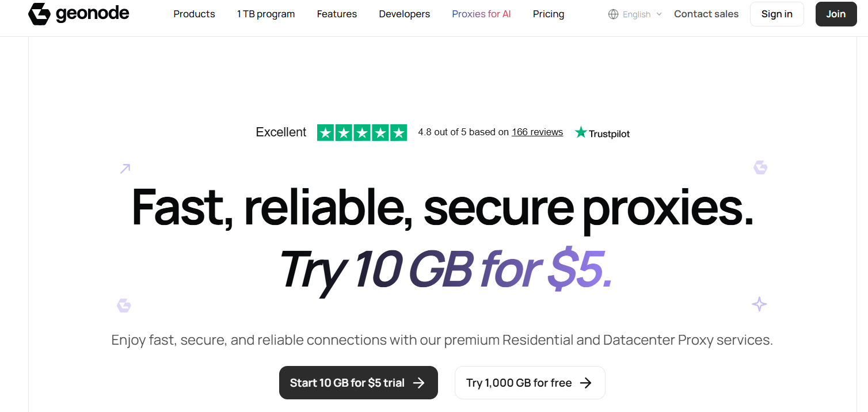Open the 166 reviews link
868x412 pixels.
tap(537, 132)
